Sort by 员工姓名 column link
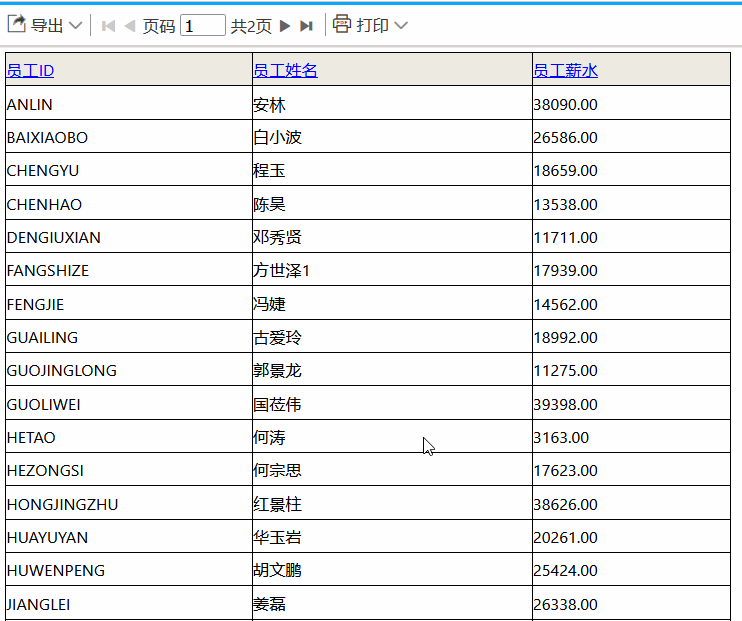The height and width of the screenshot is (621, 742). coord(285,71)
